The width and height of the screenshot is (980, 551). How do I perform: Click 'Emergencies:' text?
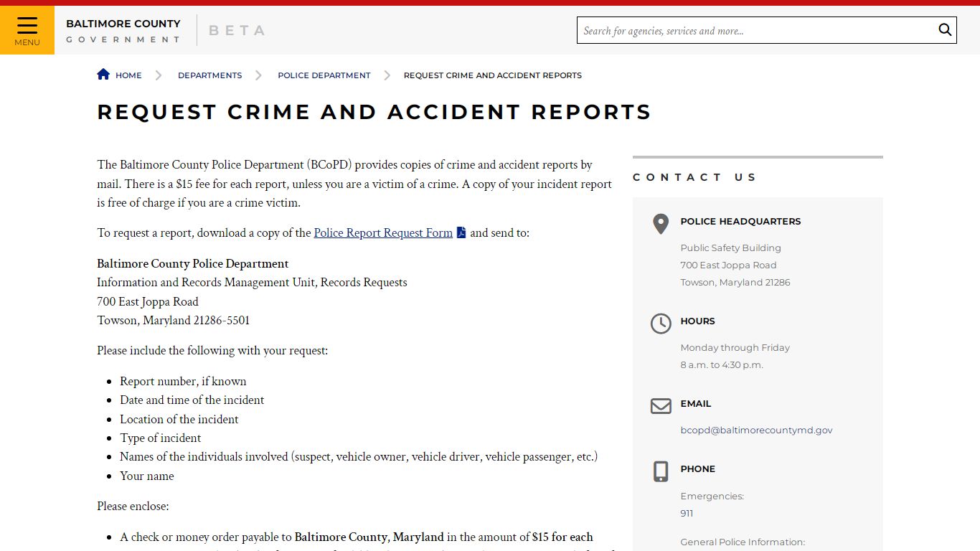click(712, 496)
